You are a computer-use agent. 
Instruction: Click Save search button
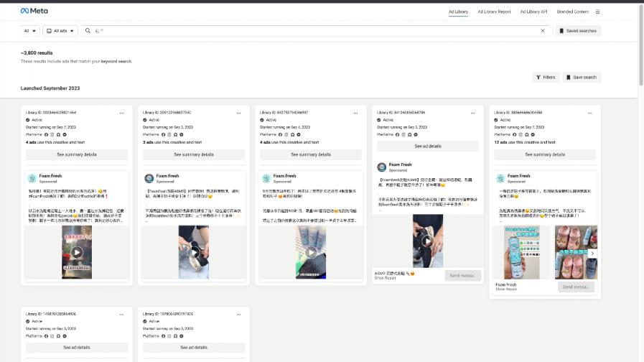coord(582,78)
